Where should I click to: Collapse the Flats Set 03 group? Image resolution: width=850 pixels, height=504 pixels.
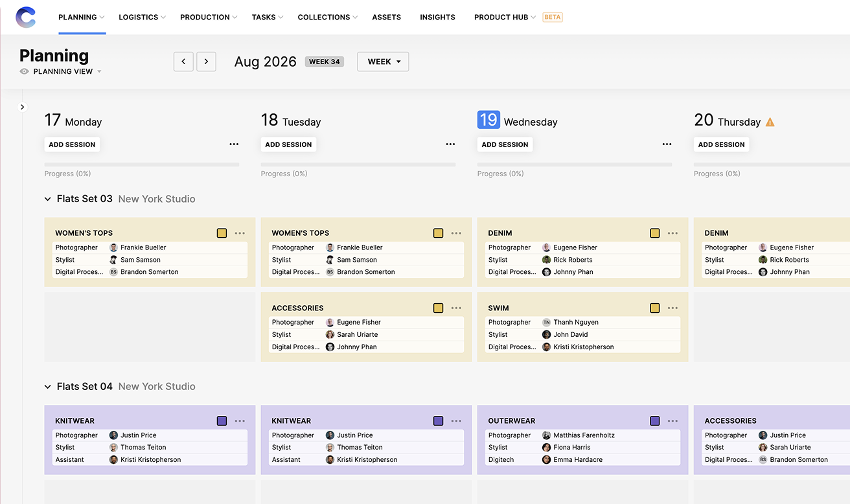(x=47, y=199)
